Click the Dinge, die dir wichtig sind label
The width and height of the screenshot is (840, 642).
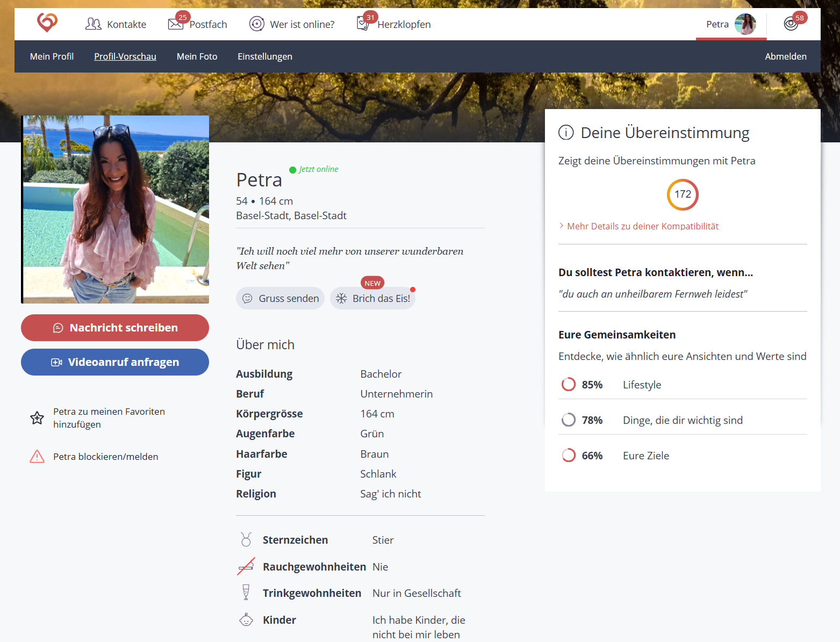683,420
